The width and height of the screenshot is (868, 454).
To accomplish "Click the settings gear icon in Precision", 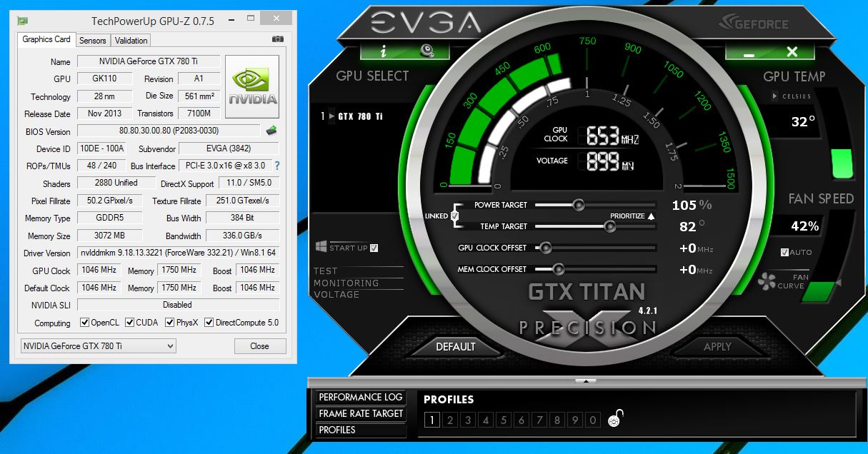I will point(427,50).
